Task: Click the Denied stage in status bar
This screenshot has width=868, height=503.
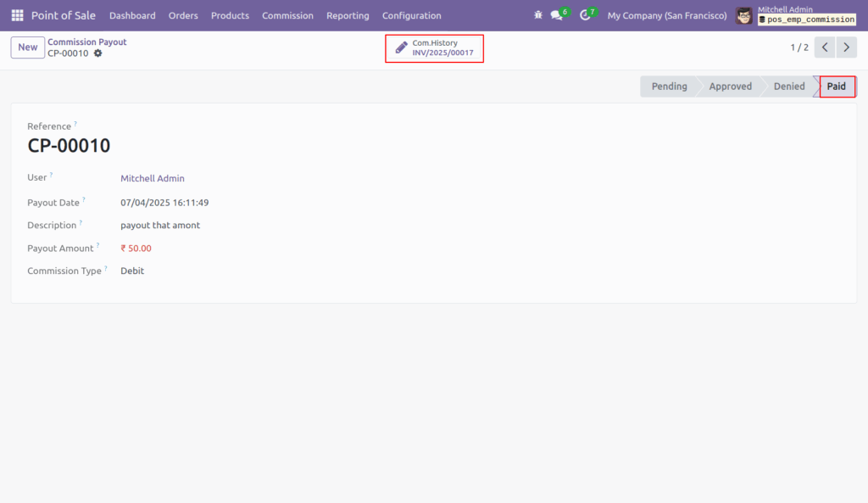Action: 787,86
